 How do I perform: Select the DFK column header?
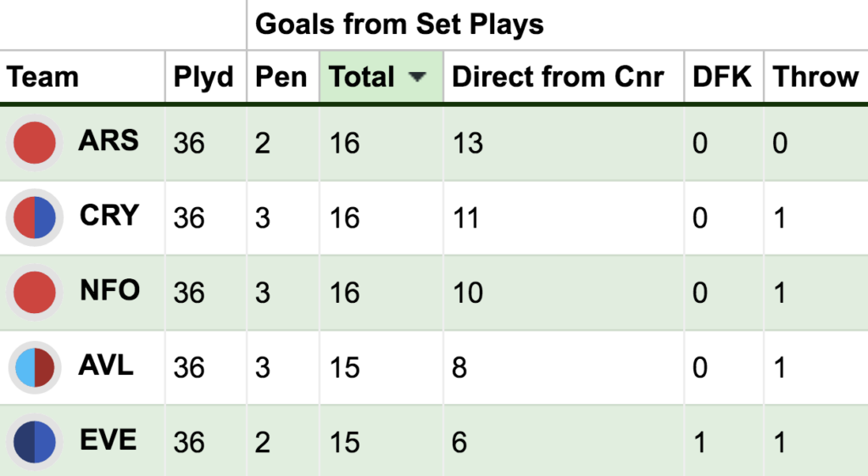tap(724, 76)
